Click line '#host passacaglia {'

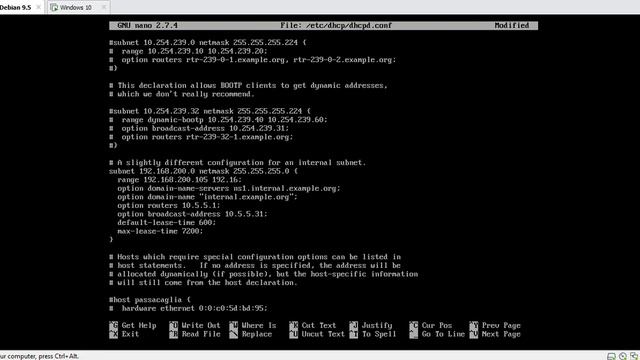coord(150,300)
